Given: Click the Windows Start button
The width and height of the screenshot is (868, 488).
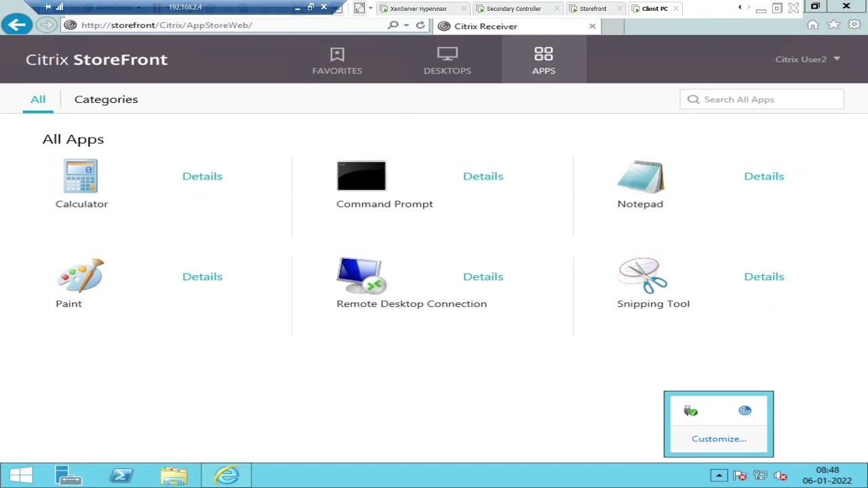Looking at the screenshot, I should 21,476.
